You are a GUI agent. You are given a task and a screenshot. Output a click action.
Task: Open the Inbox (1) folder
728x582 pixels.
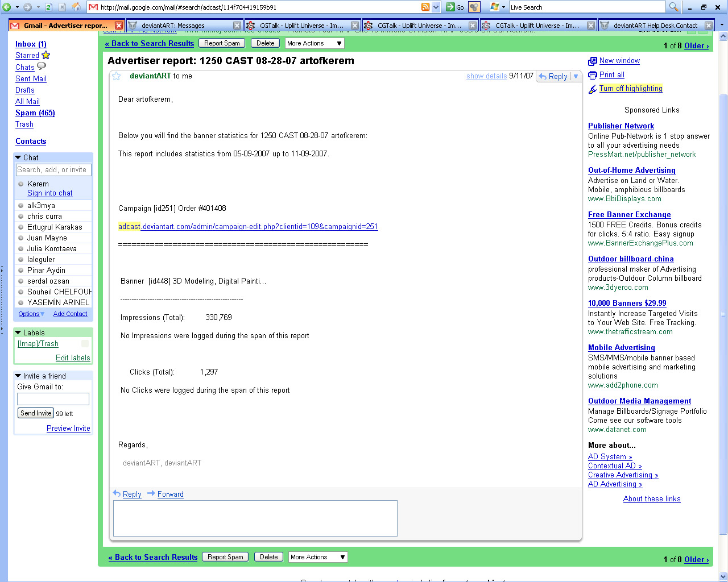pos(31,44)
